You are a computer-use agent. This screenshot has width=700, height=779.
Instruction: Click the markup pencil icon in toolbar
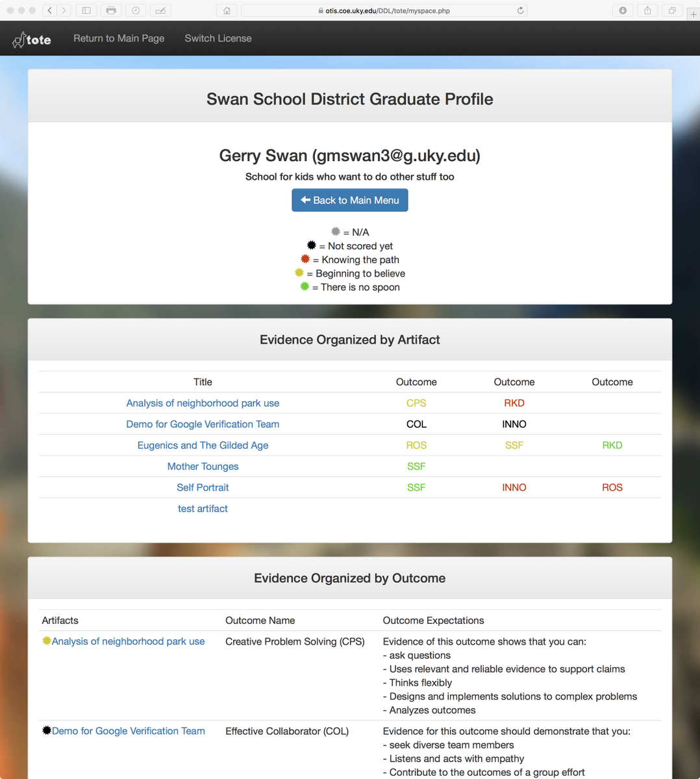pos(160,10)
